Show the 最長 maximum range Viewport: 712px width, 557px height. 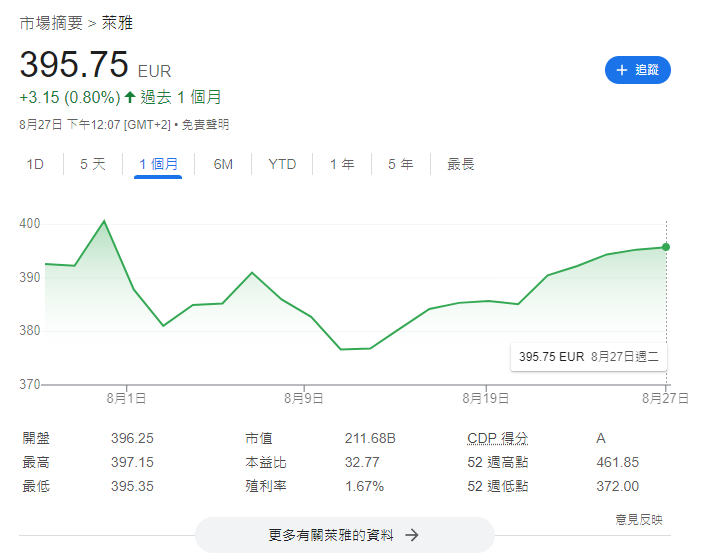tap(461, 164)
